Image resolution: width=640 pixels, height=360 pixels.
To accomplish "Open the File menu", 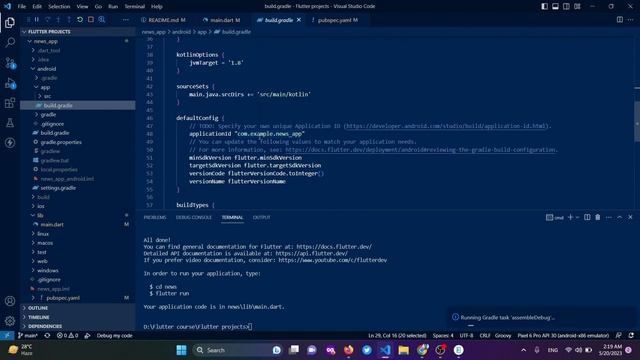I will [x=22, y=6].
